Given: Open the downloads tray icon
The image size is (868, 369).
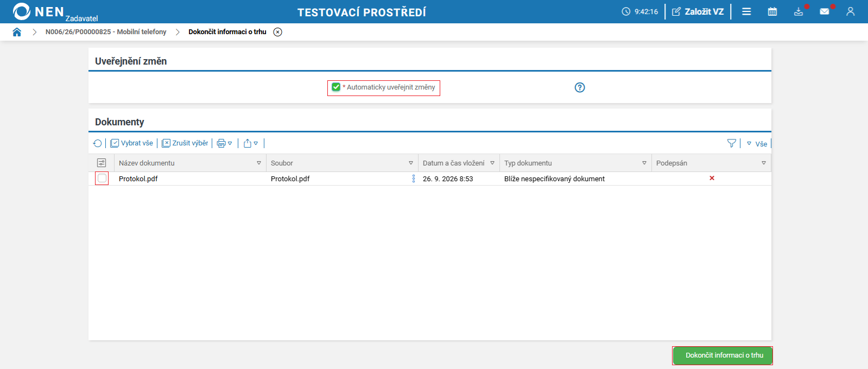Looking at the screenshot, I should (799, 11).
